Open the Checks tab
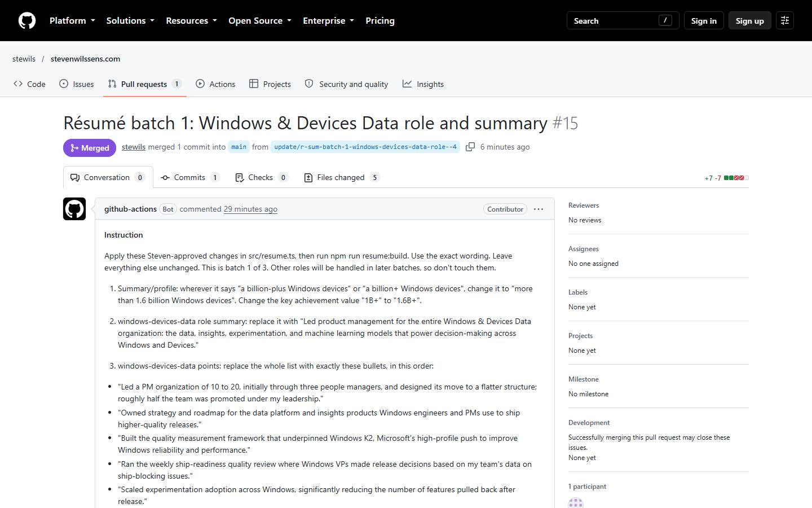The height and width of the screenshot is (508, 812). pyautogui.click(x=262, y=177)
